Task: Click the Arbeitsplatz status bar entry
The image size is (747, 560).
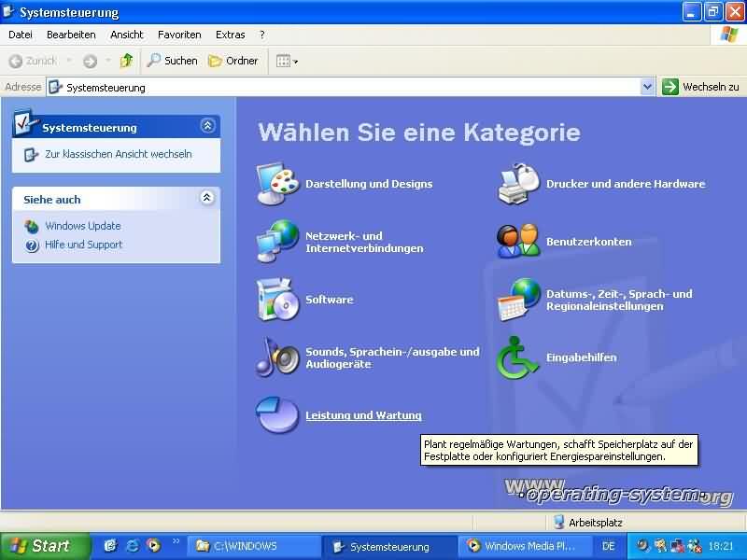Action: tap(589, 523)
